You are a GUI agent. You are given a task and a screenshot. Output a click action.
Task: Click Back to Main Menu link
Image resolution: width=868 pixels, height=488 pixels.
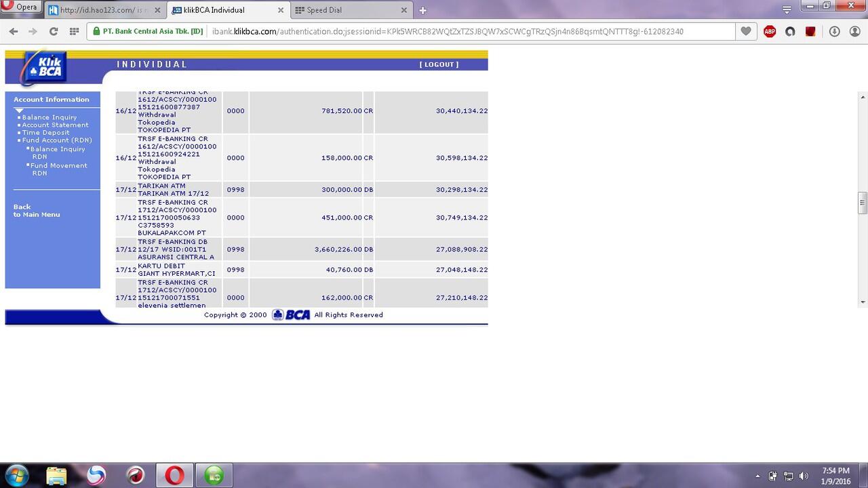pos(37,211)
